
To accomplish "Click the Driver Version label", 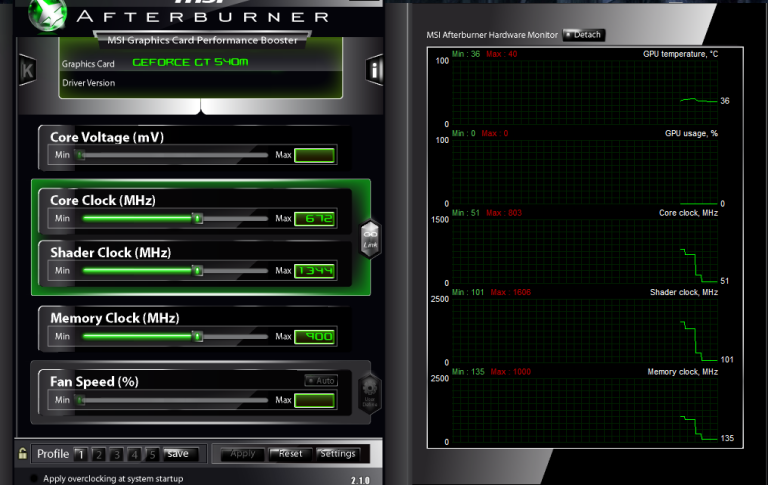I will click(x=89, y=83).
